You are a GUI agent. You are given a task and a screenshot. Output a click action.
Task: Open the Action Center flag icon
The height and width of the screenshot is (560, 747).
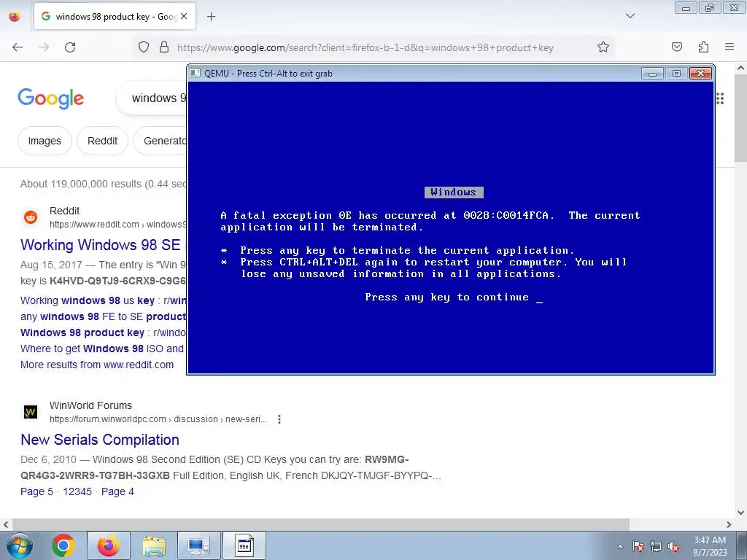coord(638,546)
